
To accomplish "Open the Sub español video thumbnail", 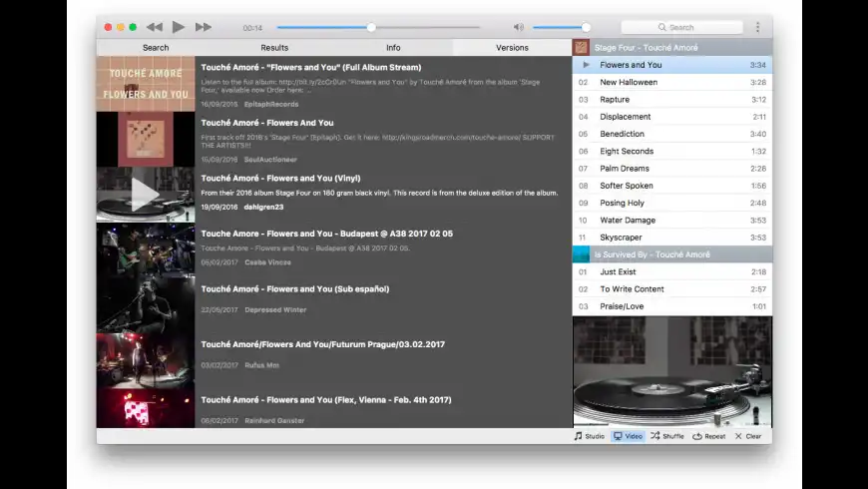I will coord(146,305).
